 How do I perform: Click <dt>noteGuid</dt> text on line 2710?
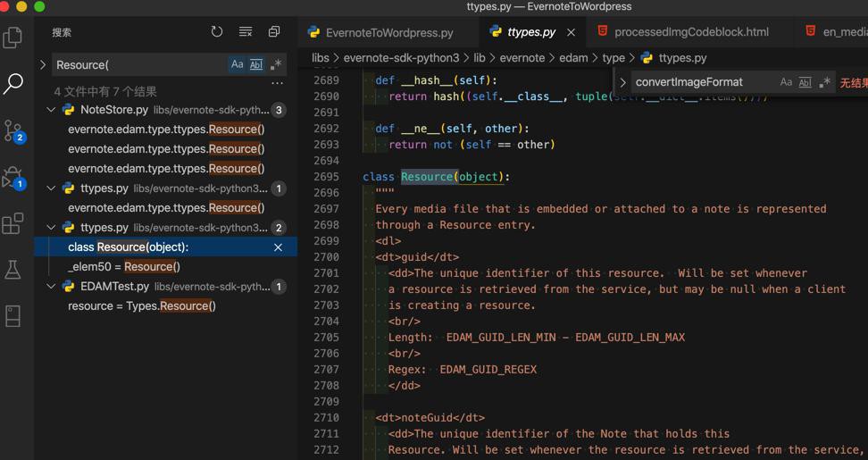(430, 417)
